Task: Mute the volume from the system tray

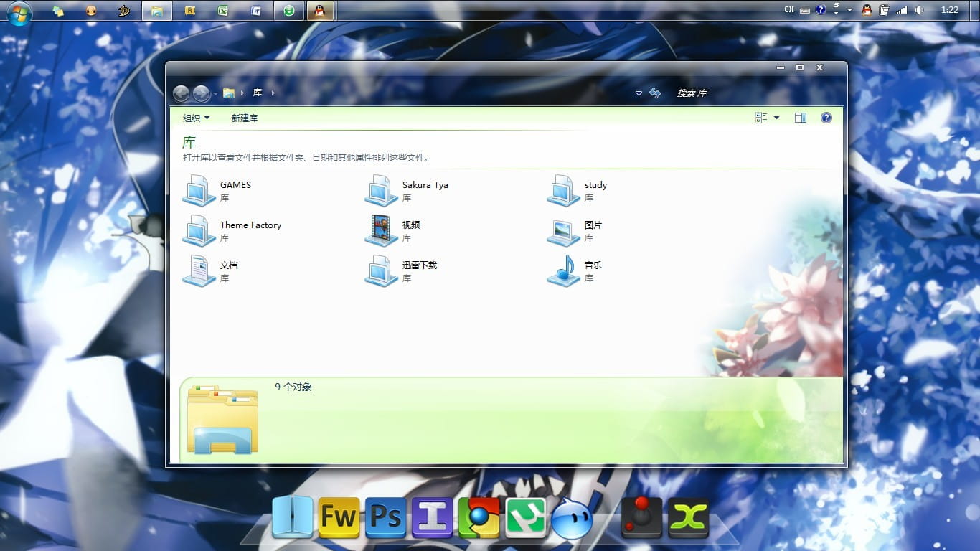Action: click(x=919, y=10)
